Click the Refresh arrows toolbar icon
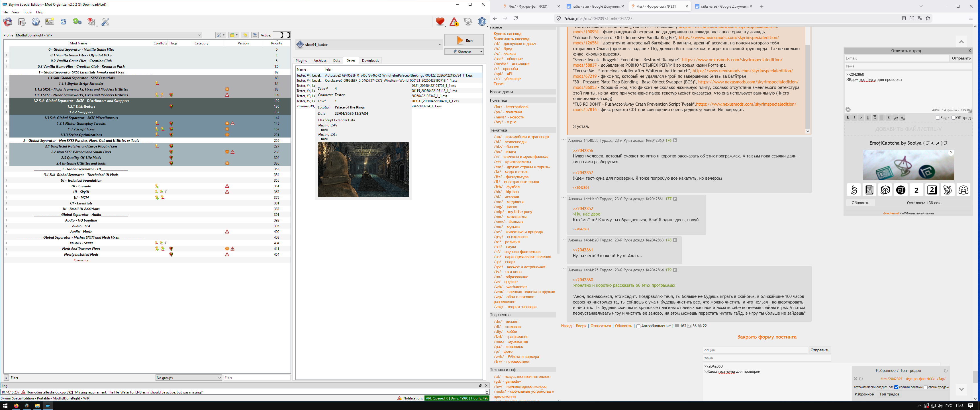This screenshot has width=980, height=410. click(64, 22)
